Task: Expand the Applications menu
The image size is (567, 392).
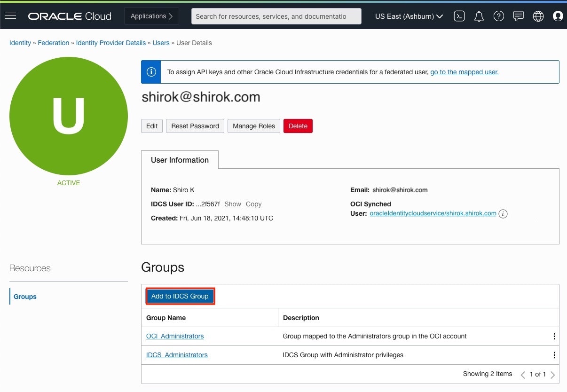Action: [x=151, y=16]
